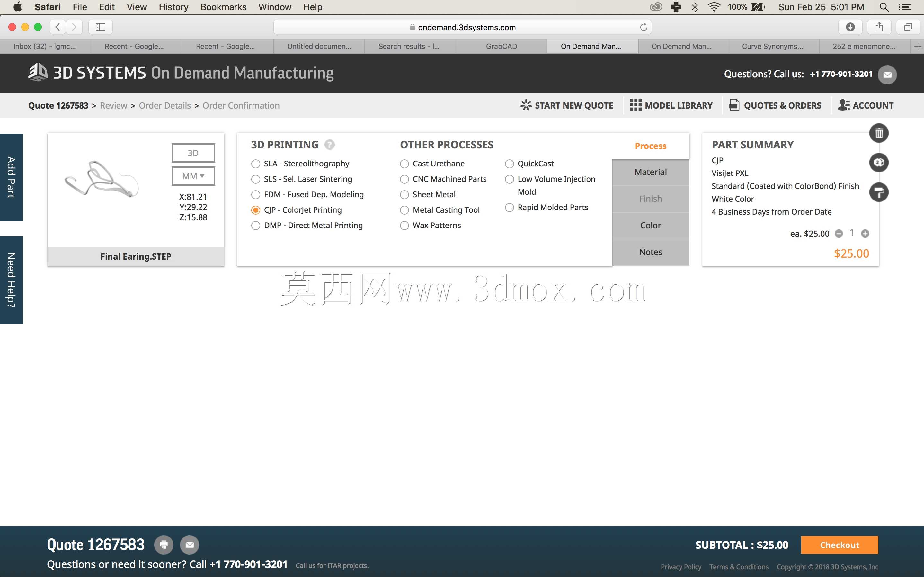The width and height of the screenshot is (924, 577).
Task: Select FDM - Fused Dep. Modeling process
Action: 256,195
